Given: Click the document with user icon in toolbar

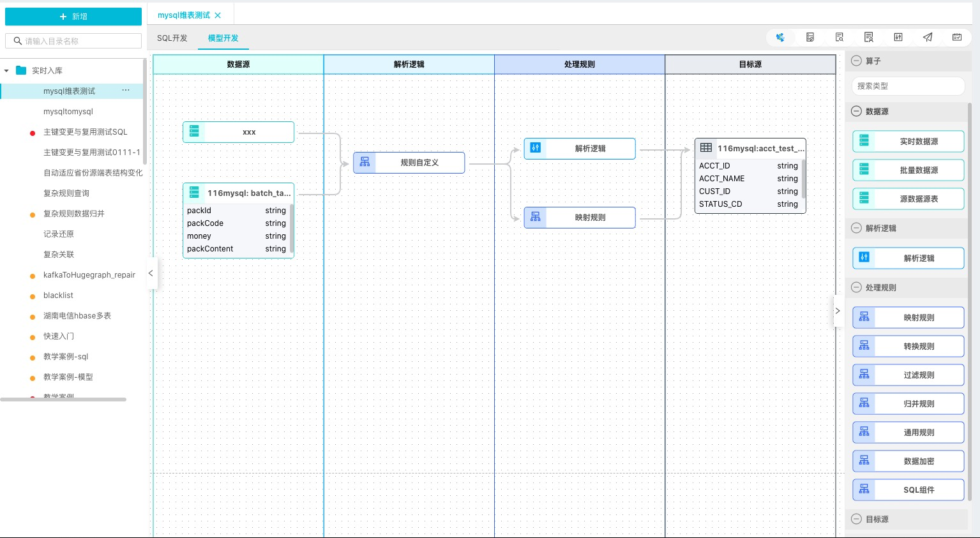Looking at the screenshot, I should pyautogui.click(x=869, y=38).
